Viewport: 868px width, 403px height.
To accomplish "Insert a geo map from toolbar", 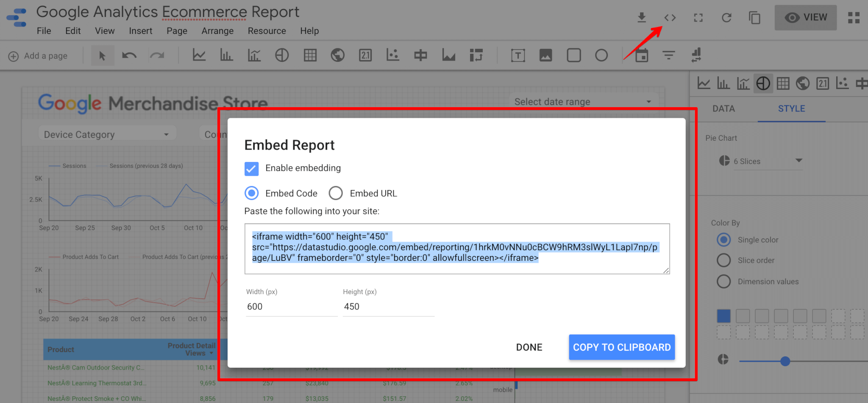I will point(338,55).
